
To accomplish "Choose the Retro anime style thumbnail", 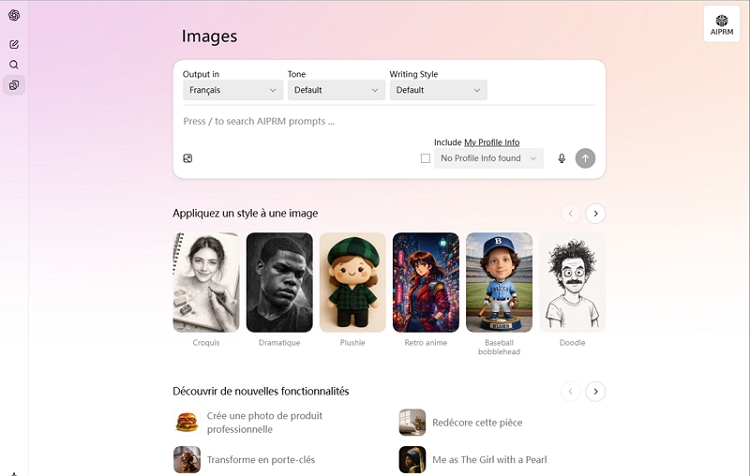I will click(x=426, y=282).
